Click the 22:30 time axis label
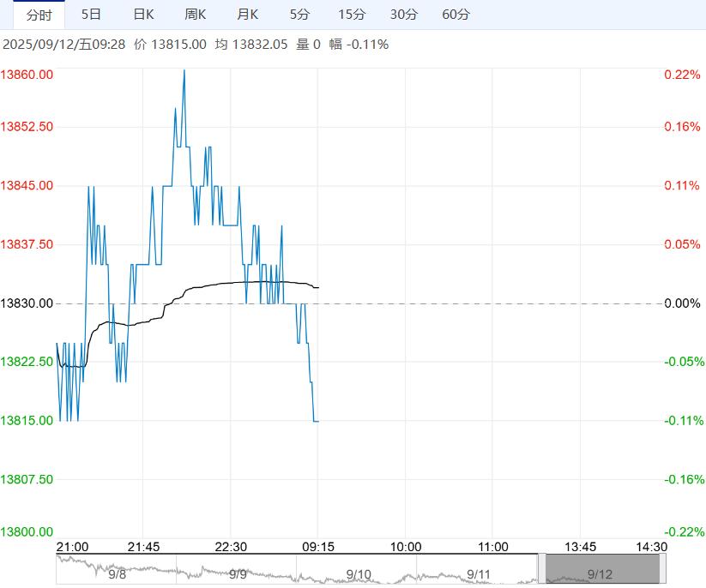 click(x=231, y=547)
